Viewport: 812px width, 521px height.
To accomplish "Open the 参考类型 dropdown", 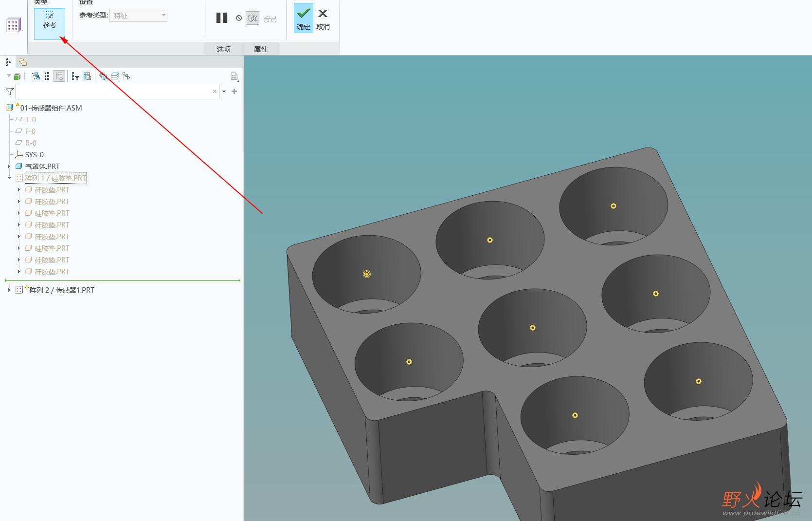I will (x=139, y=15).
